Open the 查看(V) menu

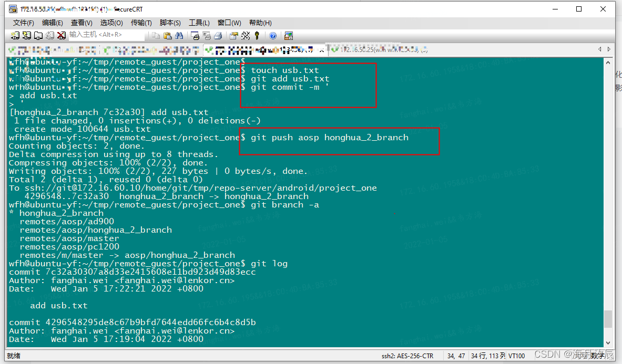click(x=81, y=23)
